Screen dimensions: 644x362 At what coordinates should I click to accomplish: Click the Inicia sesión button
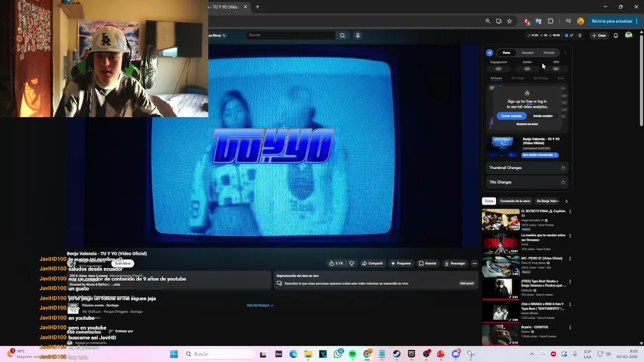(543, 116)
